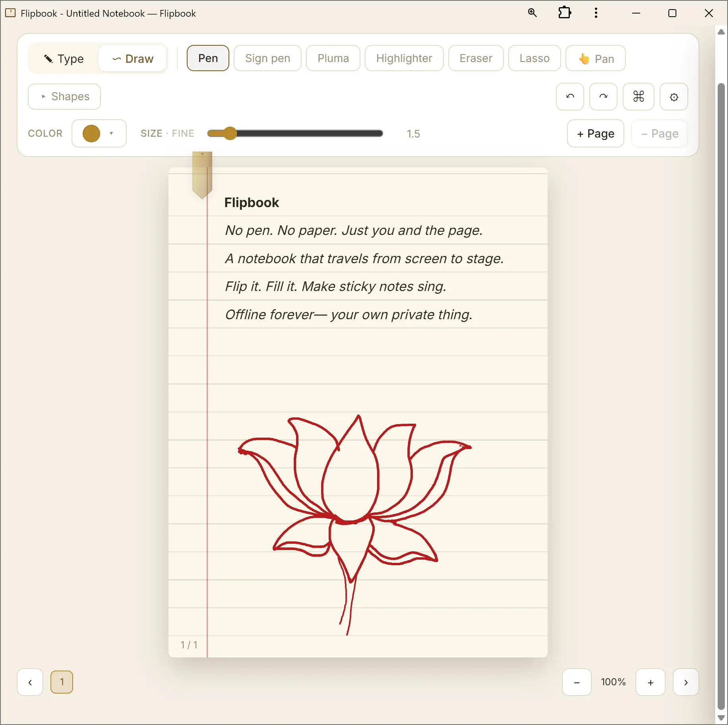Add a new page with + Page

(595, 133)
